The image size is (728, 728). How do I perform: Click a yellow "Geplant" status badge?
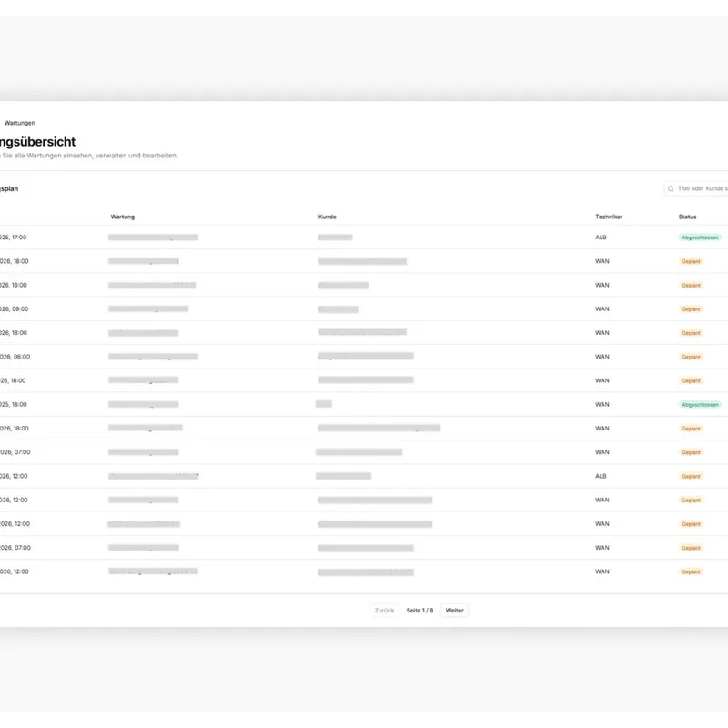[x=692, y=260]
